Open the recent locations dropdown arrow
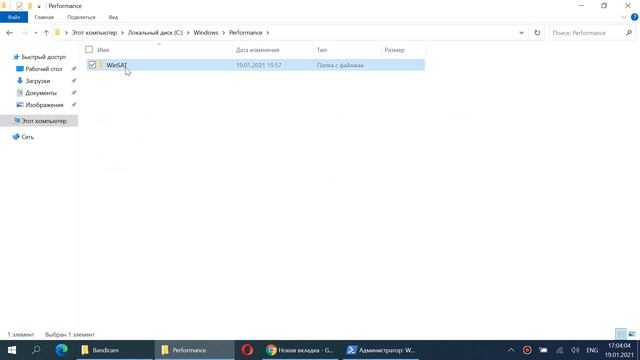 point(36,33)
